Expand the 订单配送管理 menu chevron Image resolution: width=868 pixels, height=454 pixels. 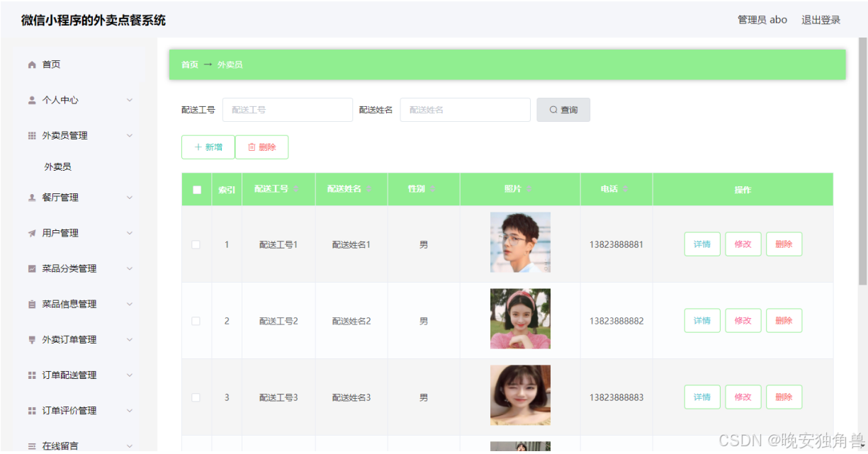[x=130, y=375]
